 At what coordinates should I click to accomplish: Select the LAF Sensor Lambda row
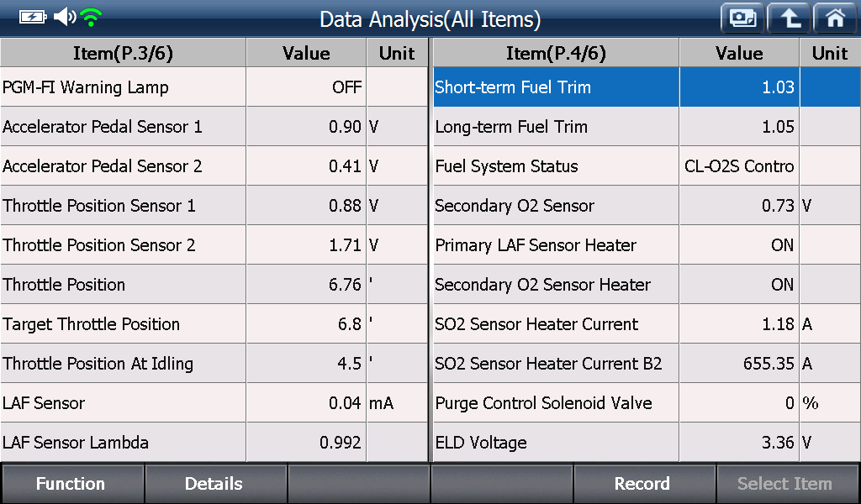214,443
